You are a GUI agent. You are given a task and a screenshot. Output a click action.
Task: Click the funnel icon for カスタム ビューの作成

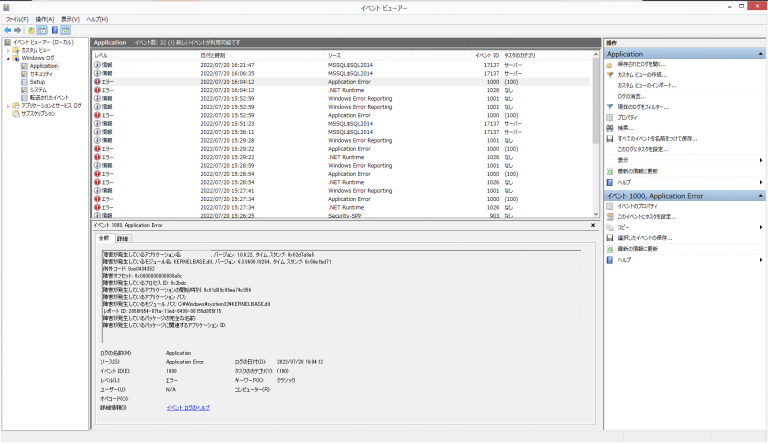610,74
